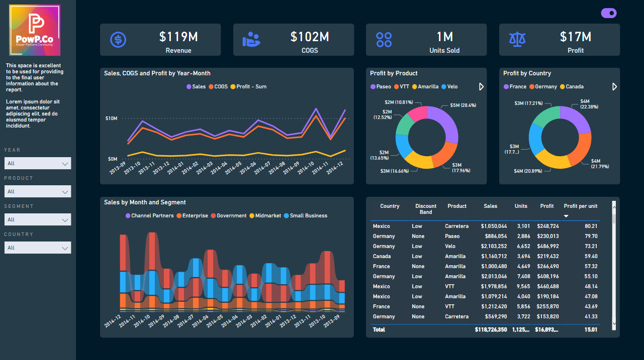This screenshot has height=360, width=644.
Task: Click the Units Sold grid icon
Action: [384, 39]
